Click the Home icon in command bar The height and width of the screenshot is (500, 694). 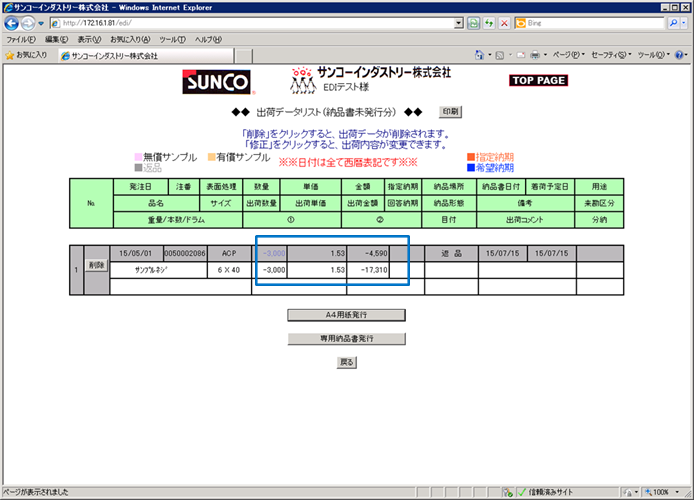tap(479, 55)
